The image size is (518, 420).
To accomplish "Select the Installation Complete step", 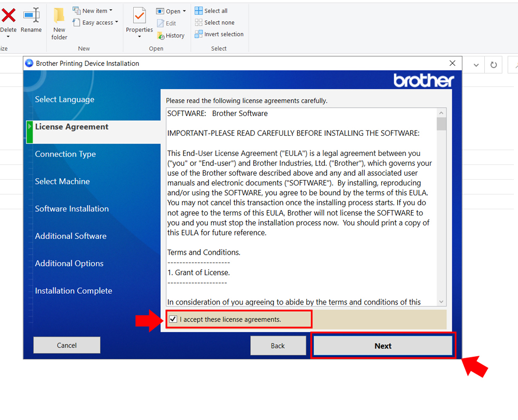I will click(74, 291).
